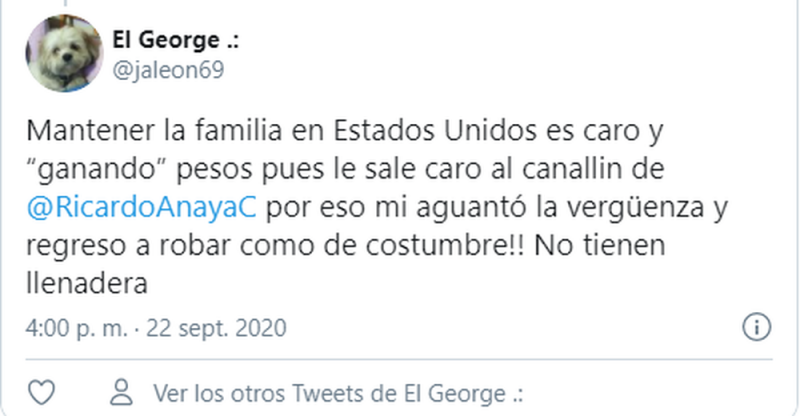
Task: Open the tweet info circle icon
Action: point(756,327)
